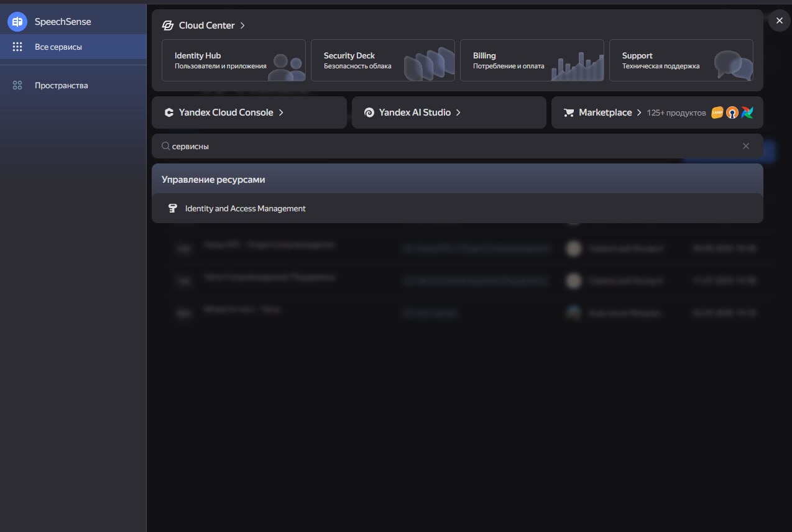Open the Security Deck card

click(x=383, y=60)
